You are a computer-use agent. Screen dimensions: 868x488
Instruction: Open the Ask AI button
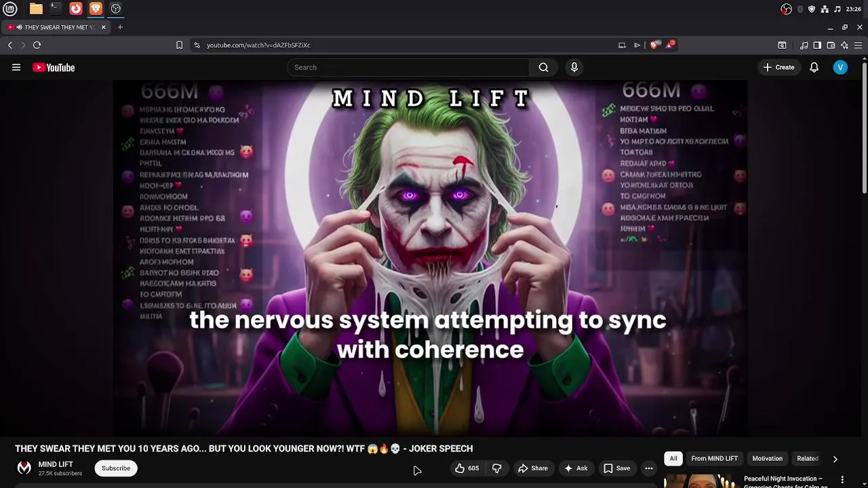tap(575, 468)
